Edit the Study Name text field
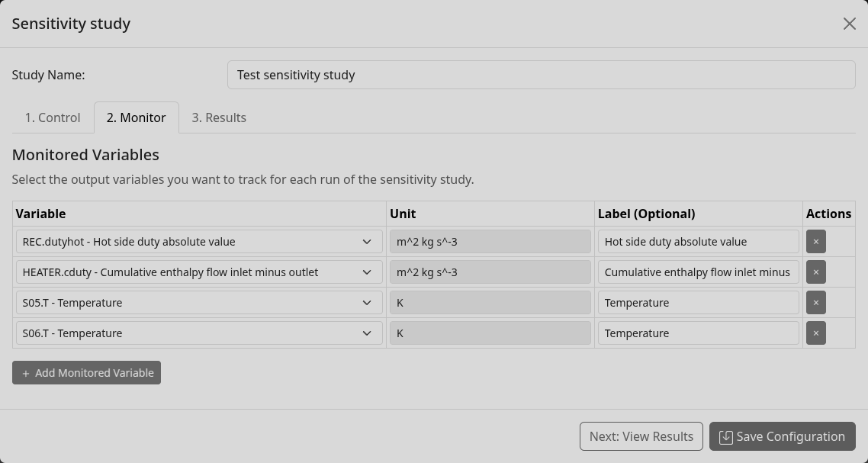The height and width of the screenshot is (463, 868). pyautogui.click(x=541, y=75)
